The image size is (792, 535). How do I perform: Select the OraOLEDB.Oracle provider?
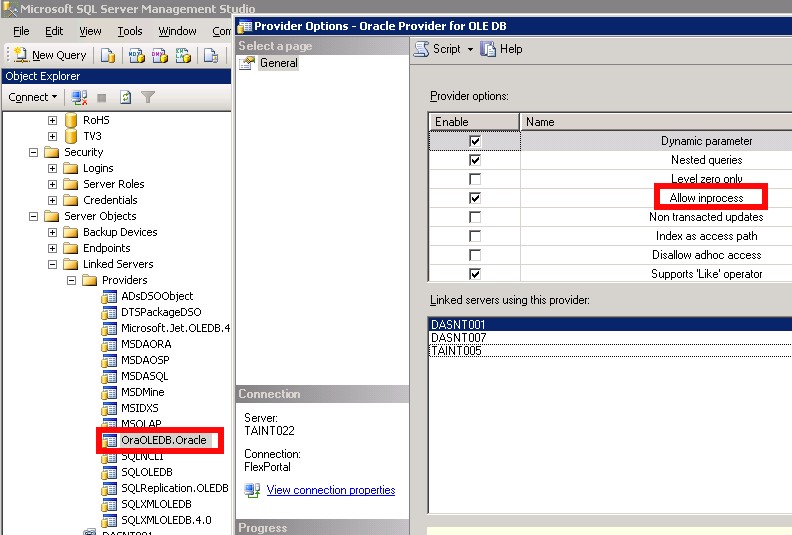coord(164,440)
